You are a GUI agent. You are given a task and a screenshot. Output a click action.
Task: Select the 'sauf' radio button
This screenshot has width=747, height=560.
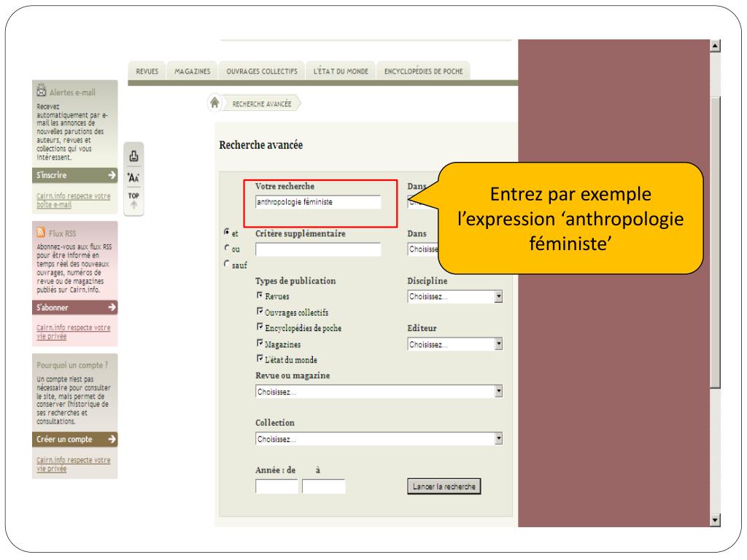pos(227,263)
